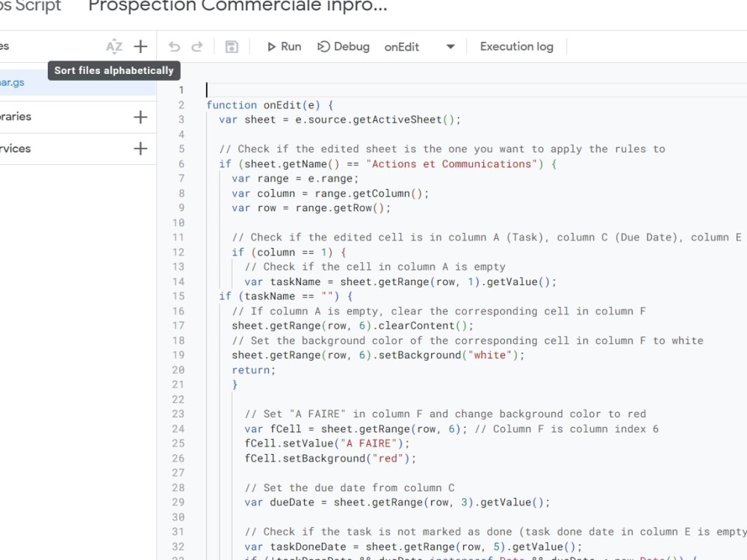Add a service using the plus icon
747x560 pixels.
(x=141, y=149)
